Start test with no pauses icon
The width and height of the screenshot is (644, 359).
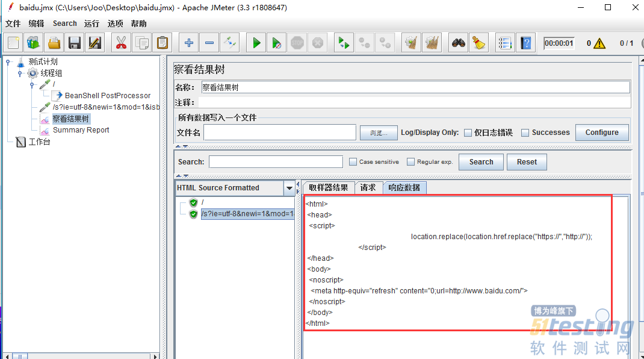(277, 43)
